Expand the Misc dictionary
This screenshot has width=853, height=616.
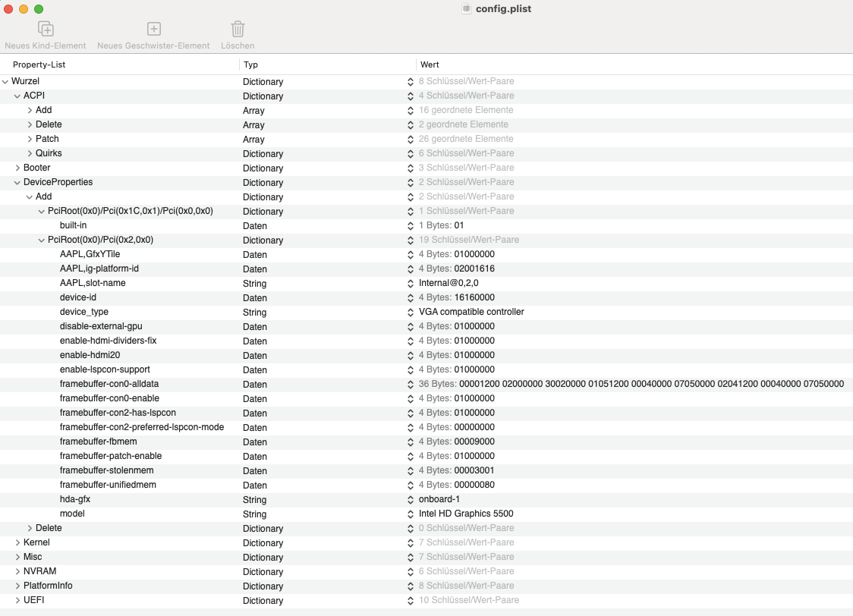(x=17, y=557)
